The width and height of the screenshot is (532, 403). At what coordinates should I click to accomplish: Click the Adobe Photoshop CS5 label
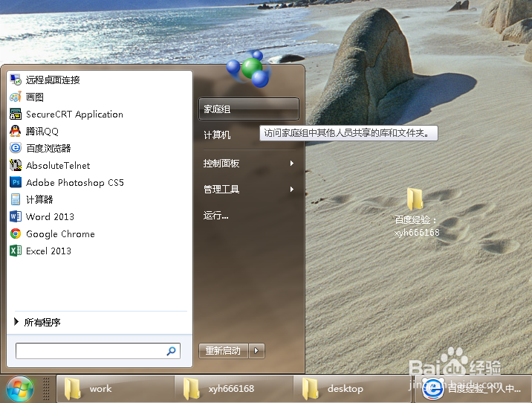point(75,183)
